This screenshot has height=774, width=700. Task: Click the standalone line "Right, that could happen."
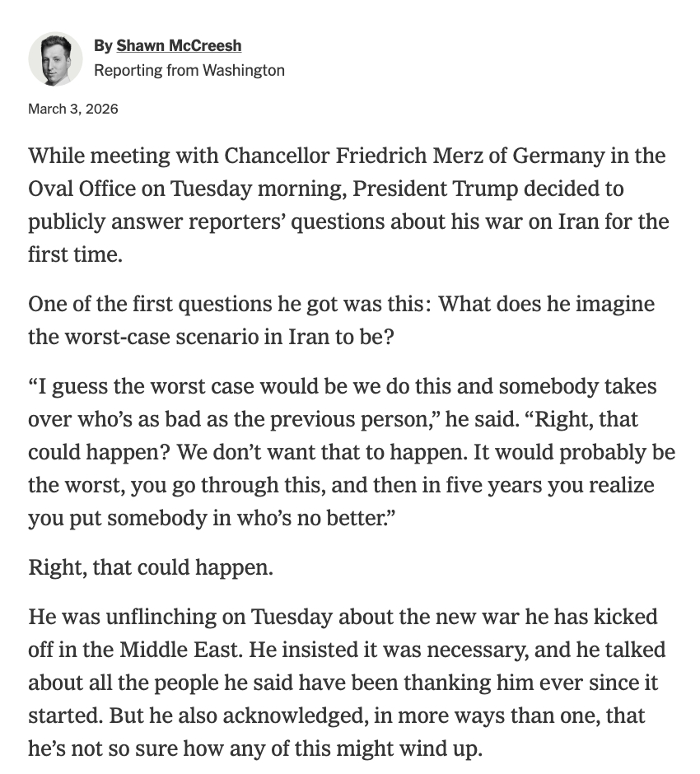(150, 567)
